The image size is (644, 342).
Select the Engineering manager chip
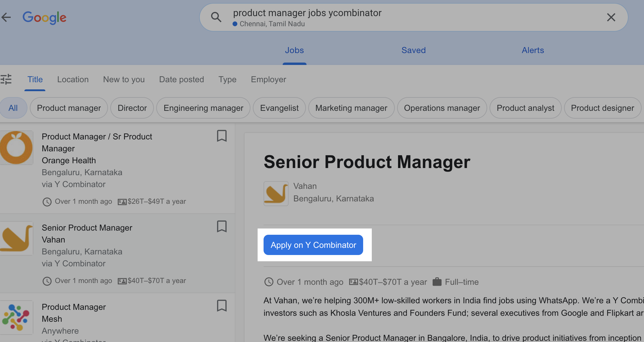pyautogui.click(x=203, y=108)
